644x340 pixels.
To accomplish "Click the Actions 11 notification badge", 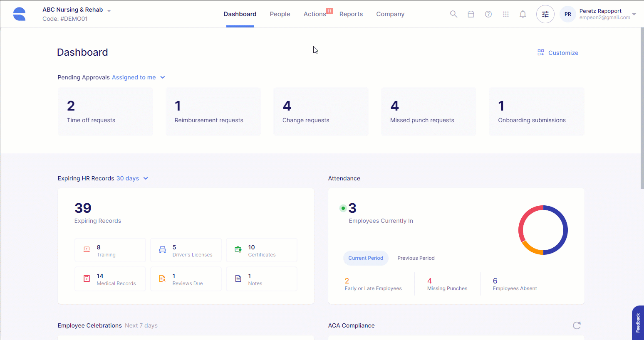I will click(329, 11).
